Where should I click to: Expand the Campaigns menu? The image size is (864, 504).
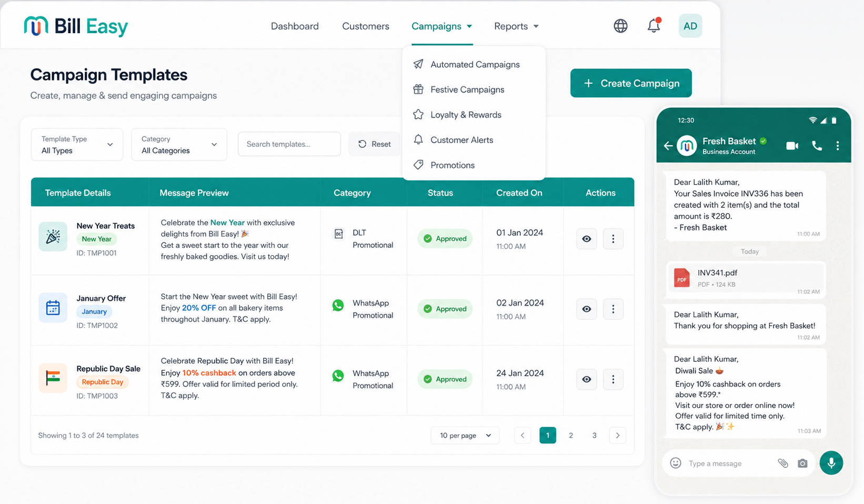(x=442, y=26)
